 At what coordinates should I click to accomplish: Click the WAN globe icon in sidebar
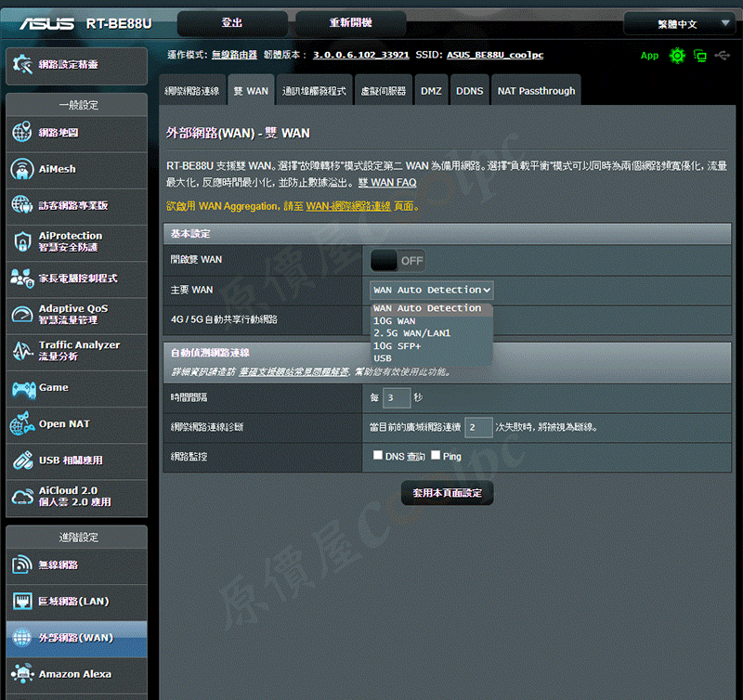(21, 638)
